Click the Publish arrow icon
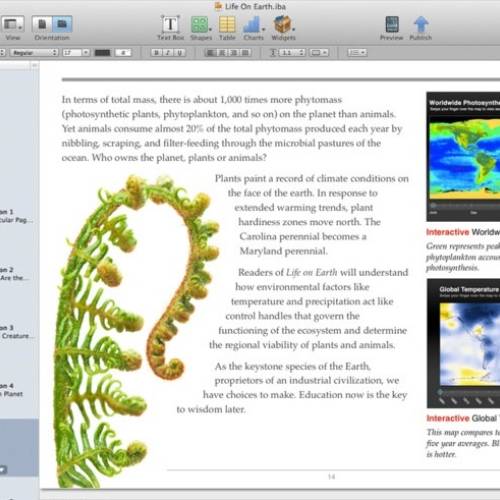The height and width of the screenshot is (500, 500). click(x=421, y=25)
